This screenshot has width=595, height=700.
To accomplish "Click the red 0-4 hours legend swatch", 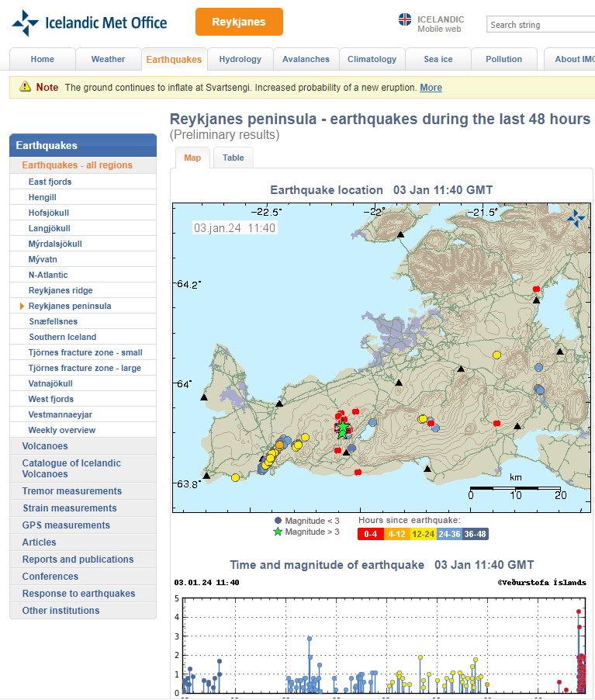I will [372, 534].
